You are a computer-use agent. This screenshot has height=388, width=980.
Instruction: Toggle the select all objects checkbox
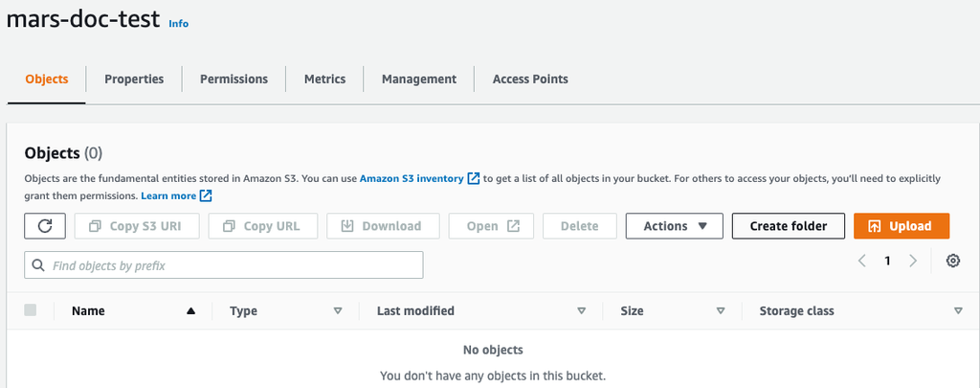(x=31, y=310)
